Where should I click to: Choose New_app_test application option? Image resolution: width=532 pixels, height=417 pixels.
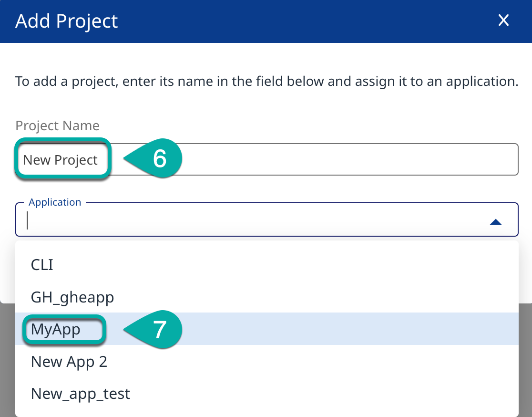point(80,394)
